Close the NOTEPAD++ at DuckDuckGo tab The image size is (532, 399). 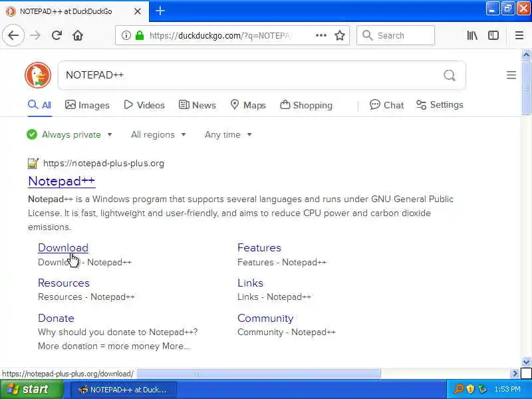[x=138, y=11]
